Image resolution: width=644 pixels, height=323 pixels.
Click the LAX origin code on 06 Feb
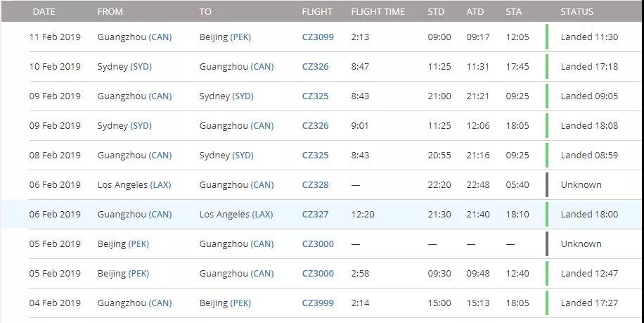160,185
